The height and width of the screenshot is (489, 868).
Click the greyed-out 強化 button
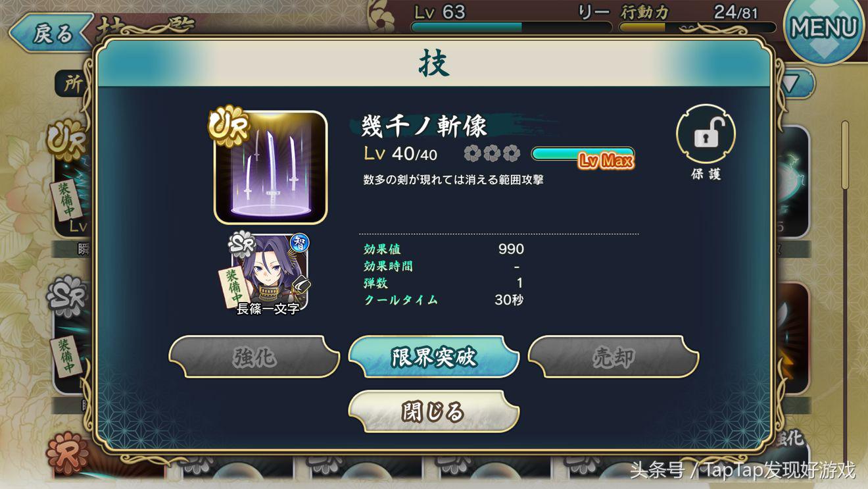click(x=254, y=357)
